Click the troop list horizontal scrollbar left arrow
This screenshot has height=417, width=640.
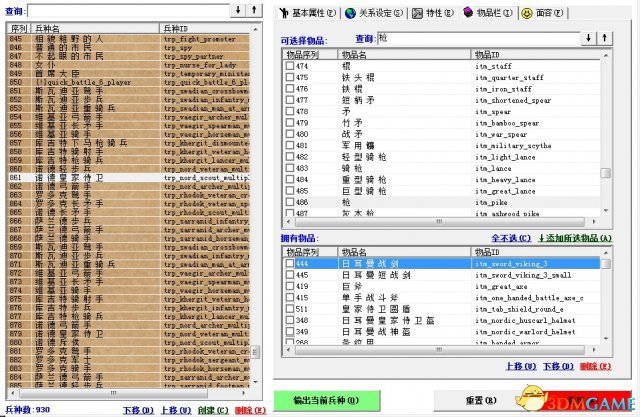pos(13,393)
